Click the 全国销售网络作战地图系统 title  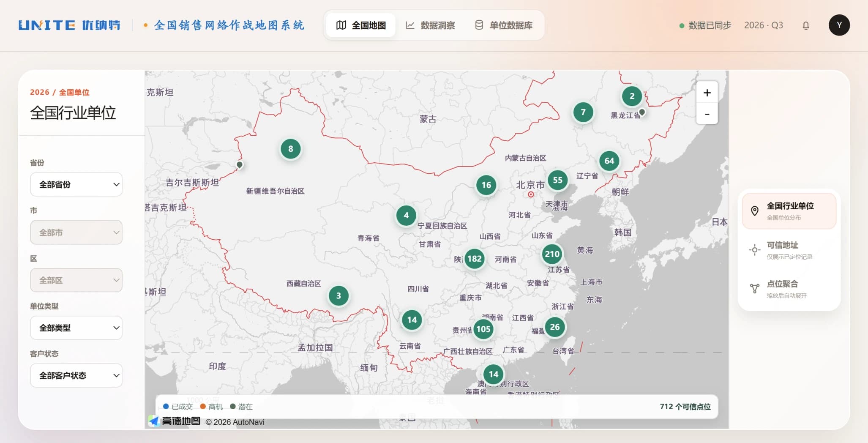(229, 25)
